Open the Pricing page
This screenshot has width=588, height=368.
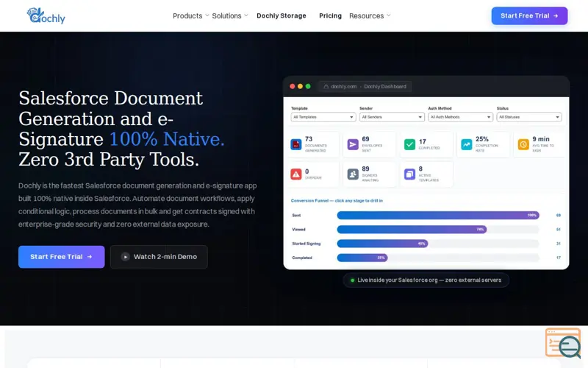click(x=330, y=15)
